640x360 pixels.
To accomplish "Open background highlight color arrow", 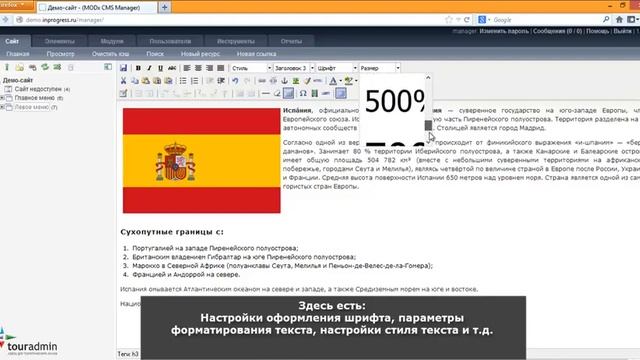I will [356, 81].
